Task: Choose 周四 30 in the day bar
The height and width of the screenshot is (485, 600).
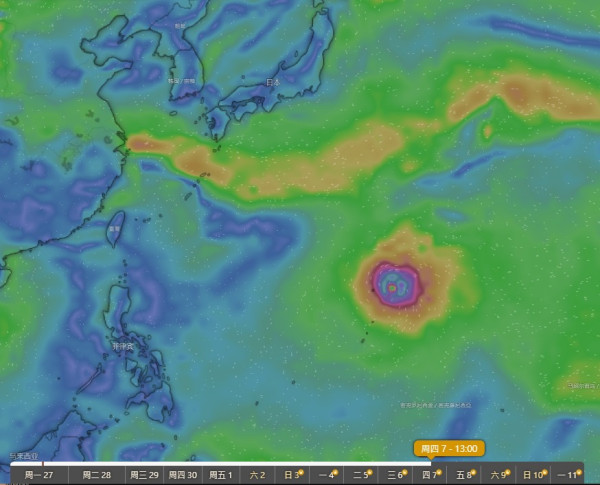Action: point(183,475)
